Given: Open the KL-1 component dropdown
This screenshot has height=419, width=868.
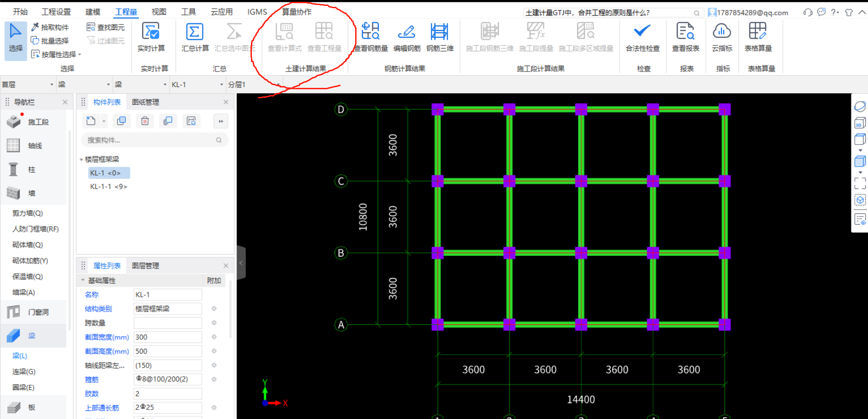Looking at the screenshot, I should (x=198, y=85).
